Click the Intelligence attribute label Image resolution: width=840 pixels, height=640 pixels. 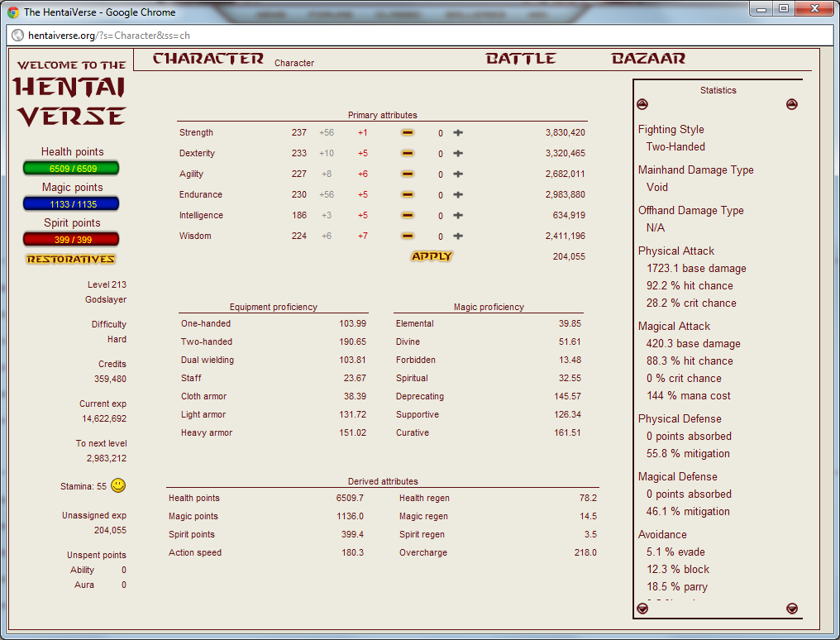[x=201, y=215]
